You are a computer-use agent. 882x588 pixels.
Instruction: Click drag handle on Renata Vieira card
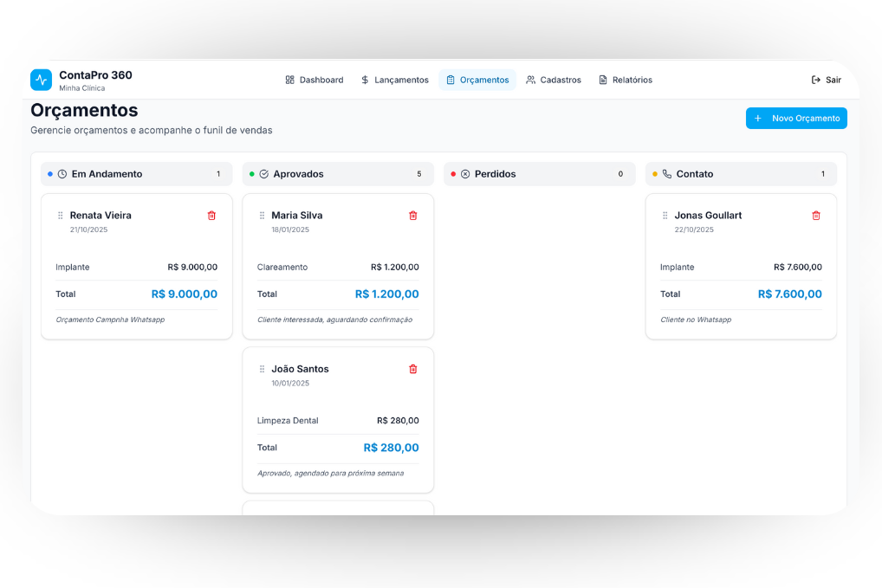click(60, 216)
